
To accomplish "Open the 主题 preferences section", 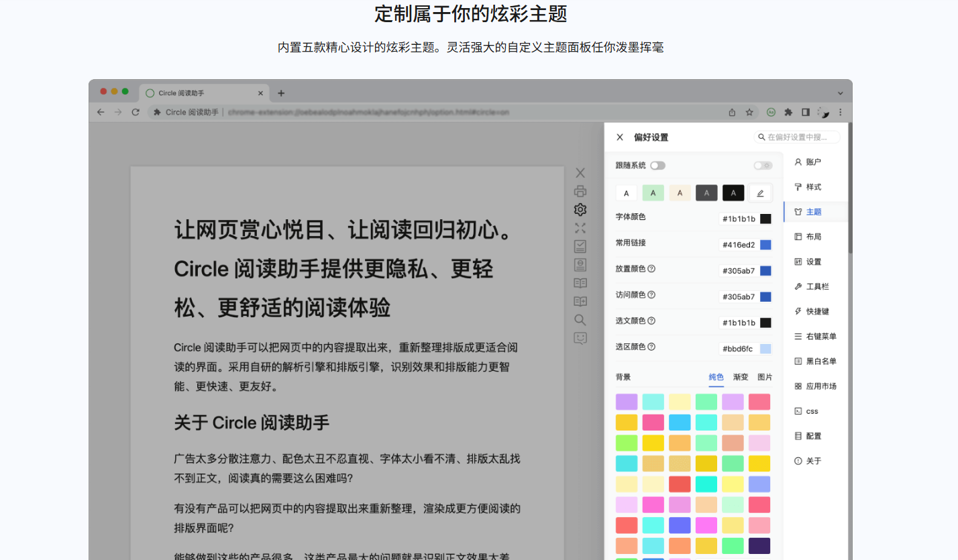I will [816, 211].
